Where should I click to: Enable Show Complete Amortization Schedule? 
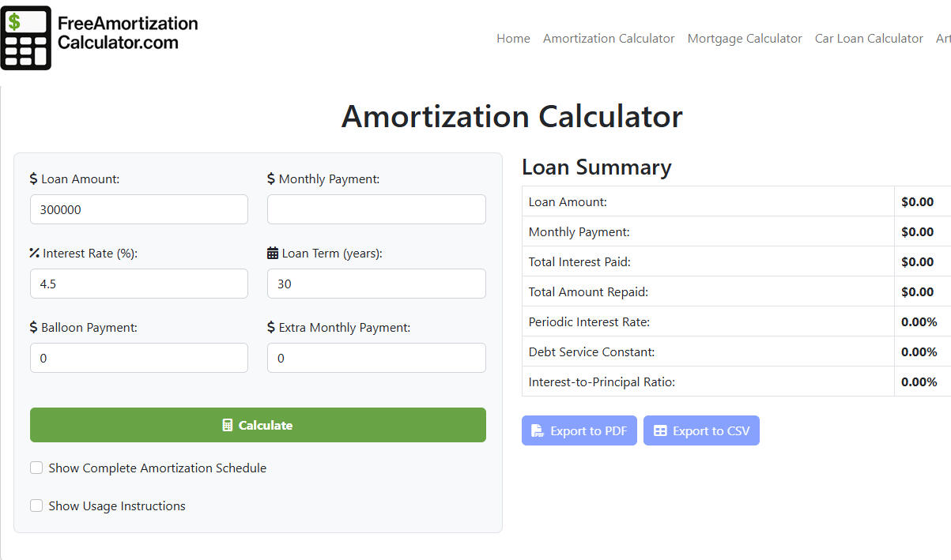pos(36,468)
